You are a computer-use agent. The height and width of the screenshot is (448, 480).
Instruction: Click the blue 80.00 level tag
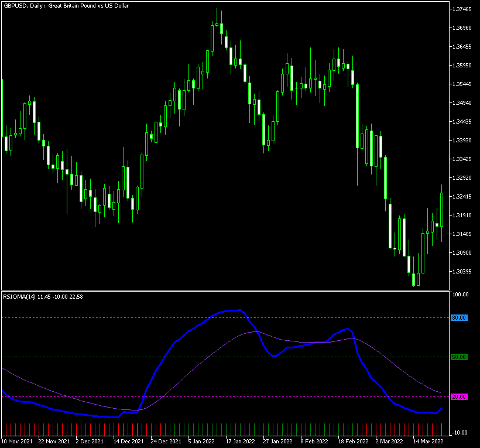click(460, 317)
